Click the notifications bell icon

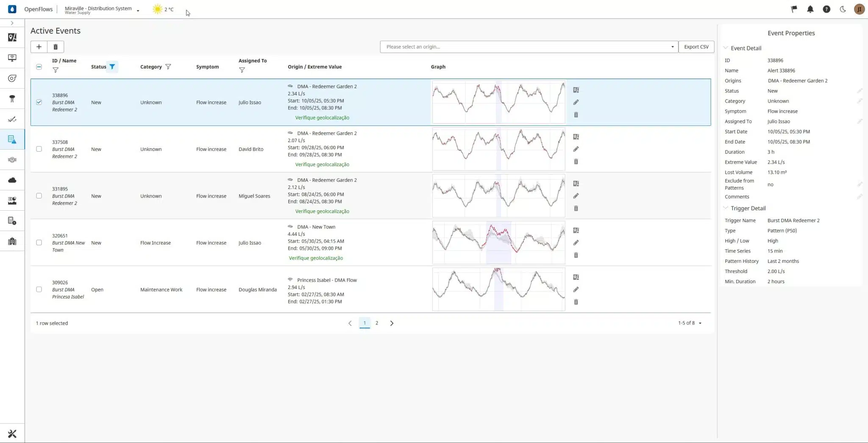(x=810, y=9)
